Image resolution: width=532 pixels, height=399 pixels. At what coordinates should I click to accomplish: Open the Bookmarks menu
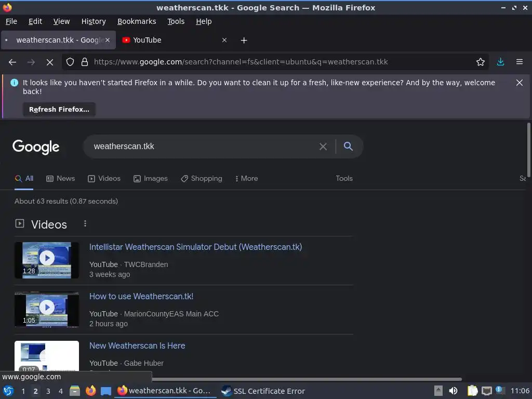coord(137,21)
